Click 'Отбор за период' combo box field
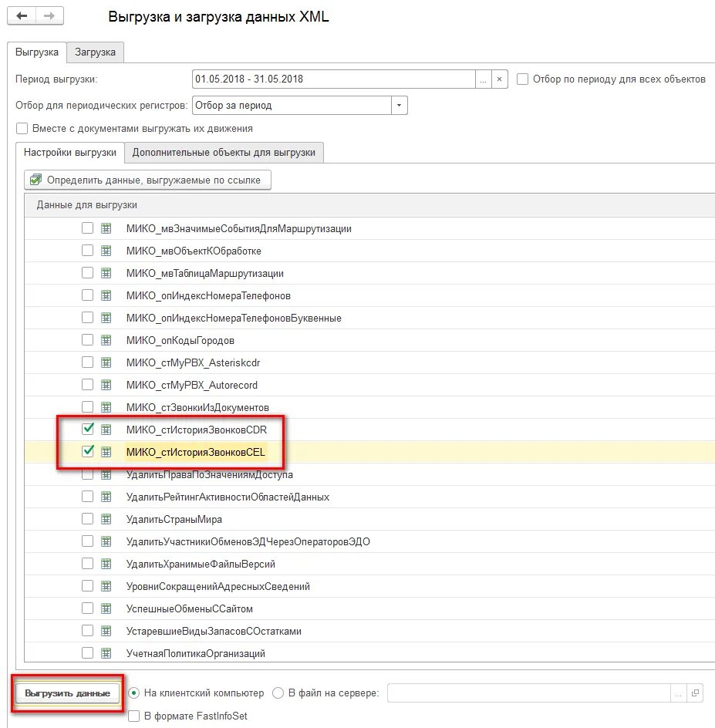 tap(292, 106)
